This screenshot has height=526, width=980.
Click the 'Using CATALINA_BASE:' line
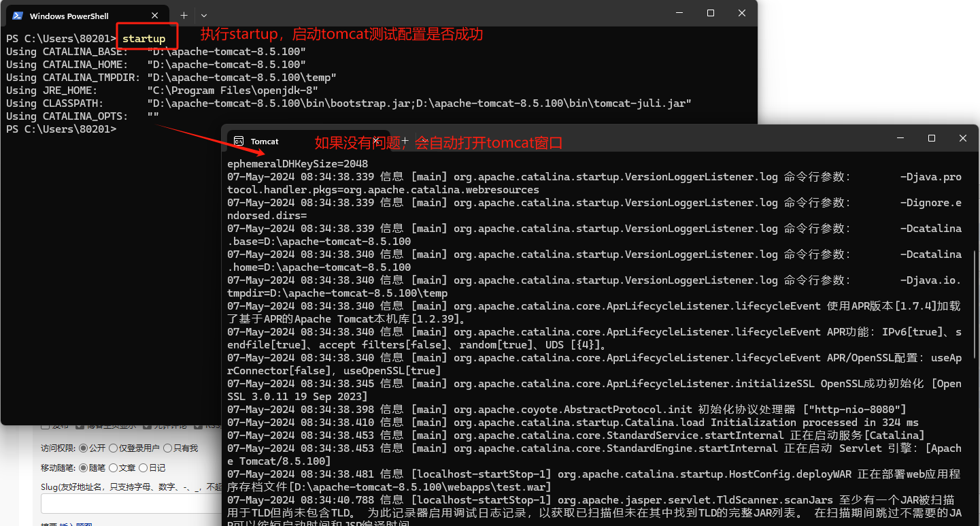[156, 52]
